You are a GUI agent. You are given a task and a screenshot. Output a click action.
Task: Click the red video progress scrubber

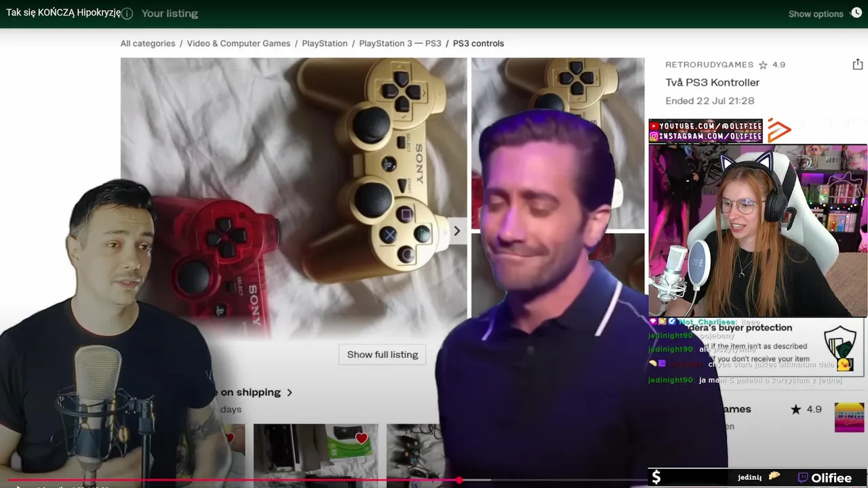click(459, 480)
